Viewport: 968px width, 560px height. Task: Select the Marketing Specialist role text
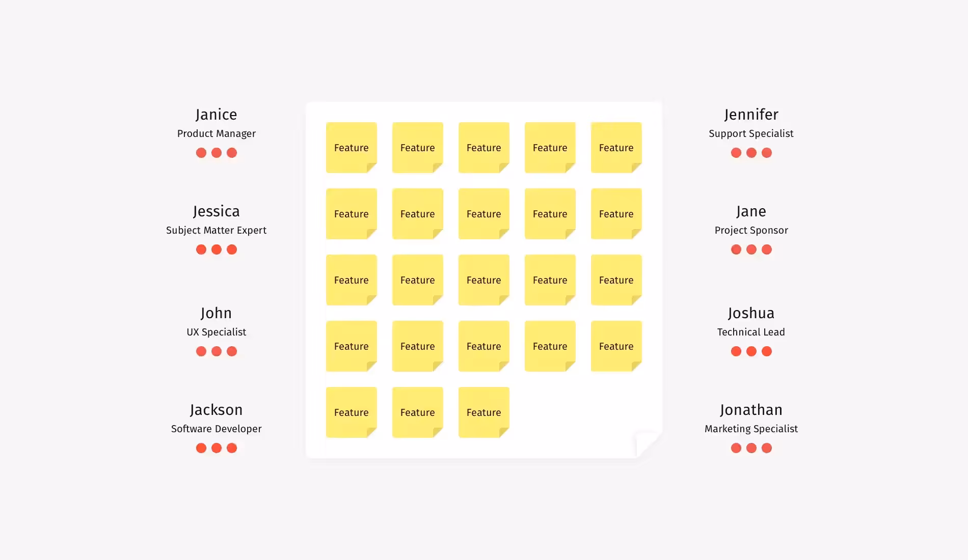pyautogui.click(x=751, y=429)
